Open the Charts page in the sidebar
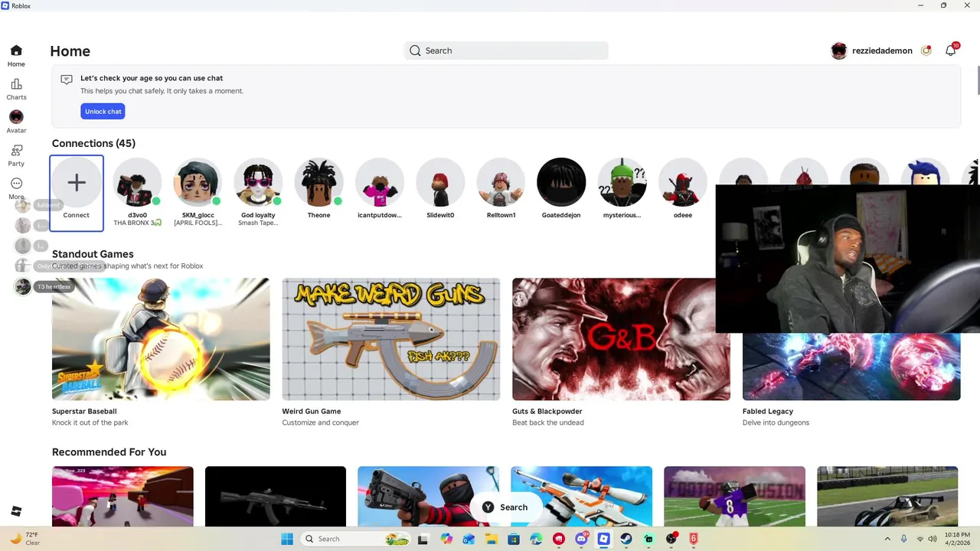This screenshot has height=551, width=980. pos(16,89)
